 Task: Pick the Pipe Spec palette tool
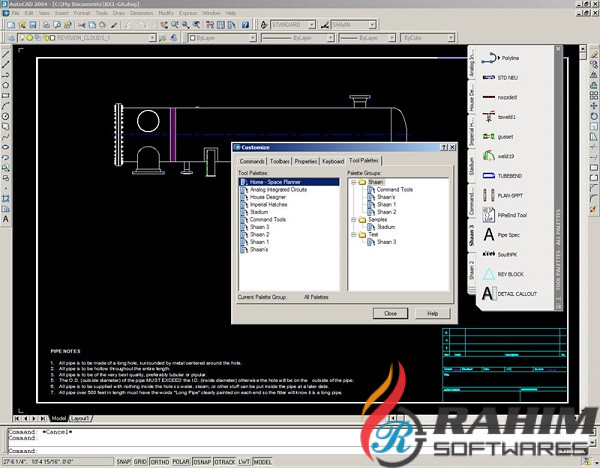[501, 235]
